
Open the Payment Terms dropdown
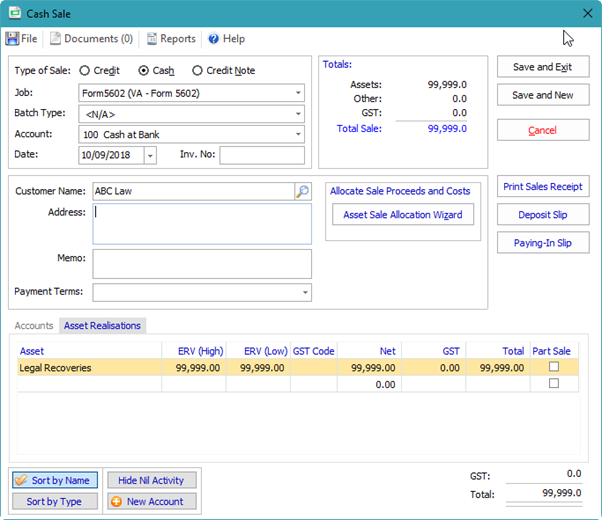coord(304,293)
